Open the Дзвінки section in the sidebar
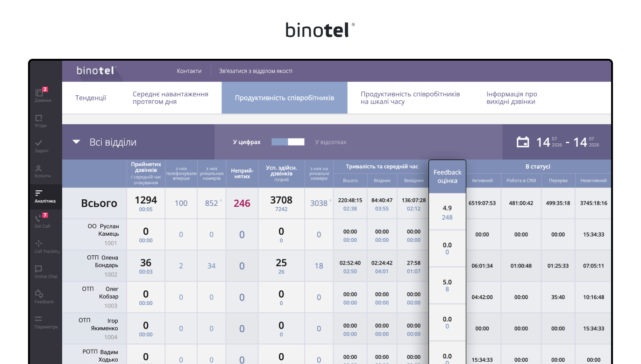 (43, 95)
